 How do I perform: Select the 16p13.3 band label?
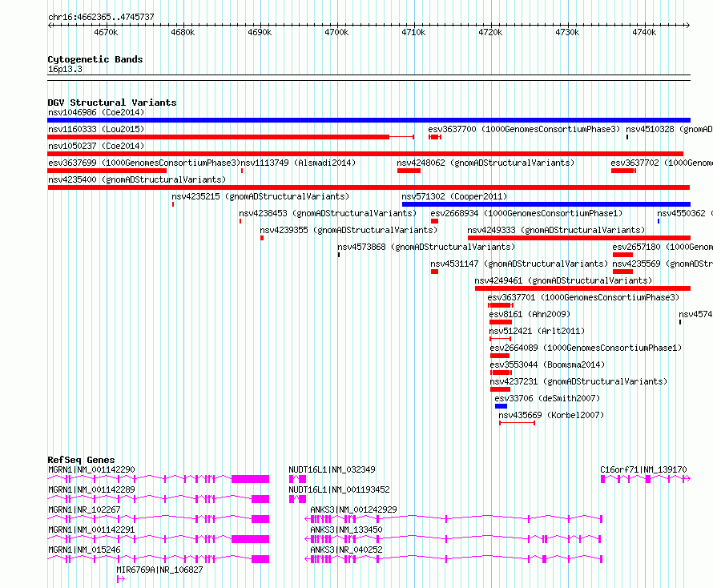(65, 70)
